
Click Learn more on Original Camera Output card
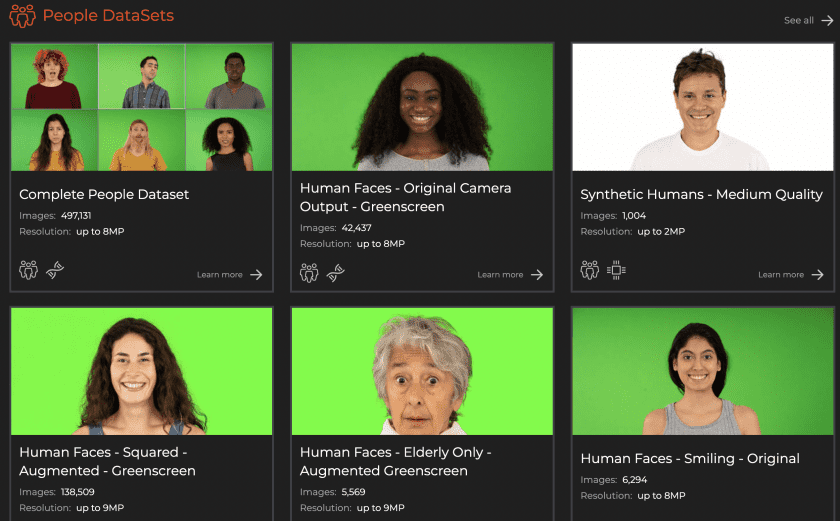[x=500, y=275]
